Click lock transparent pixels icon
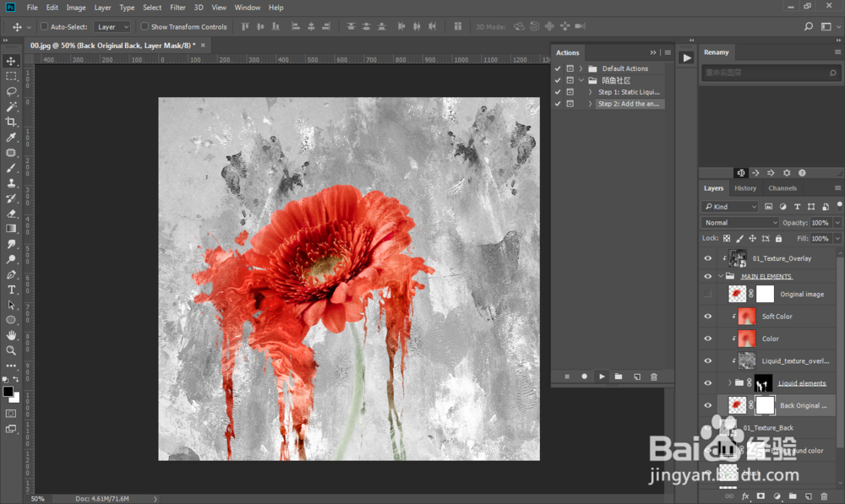The image size is (845, 504). [x=727, y=238]
